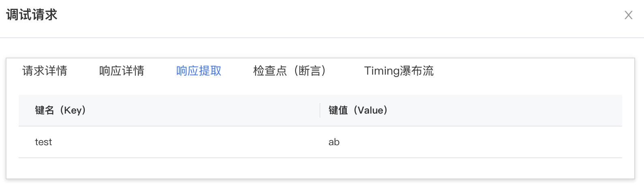Screen dimensions: 644x189
Task: Click blank tab bar area right of Timing瀑布流
Action: [x=527, y=71]
